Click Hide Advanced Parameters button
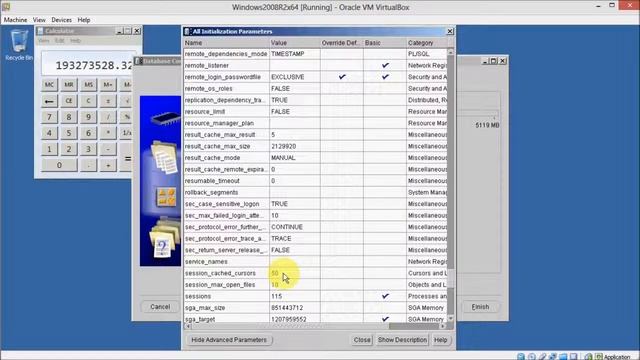 [x=229, y=340]
